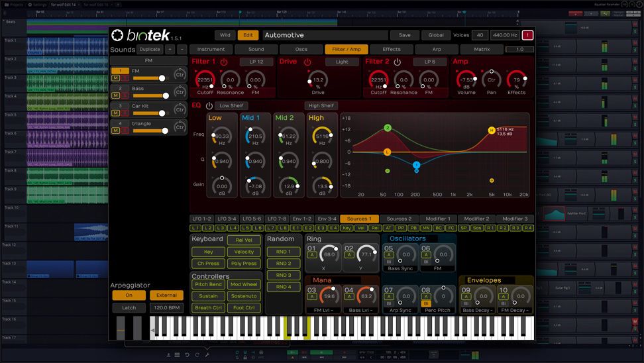Click the Pitch Bend controller button
The height and width of the screenshot is (363, 644).
[x=208, y=285]
